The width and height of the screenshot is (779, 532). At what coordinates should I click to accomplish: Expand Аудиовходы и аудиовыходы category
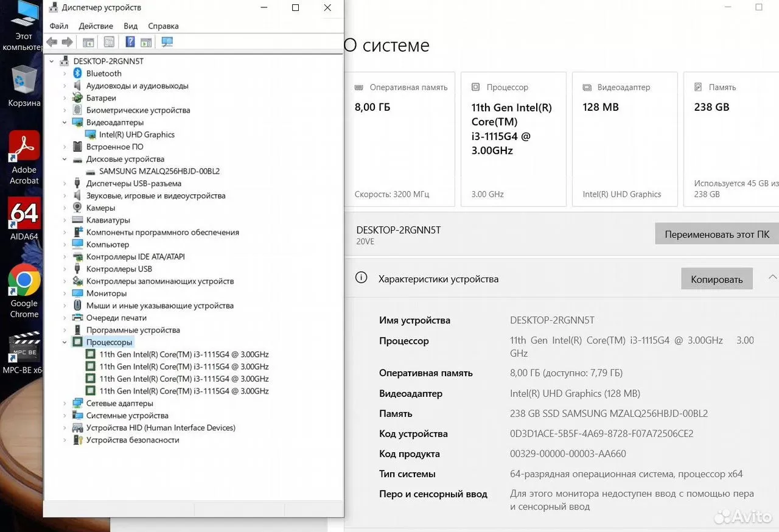tap(65, 86)
